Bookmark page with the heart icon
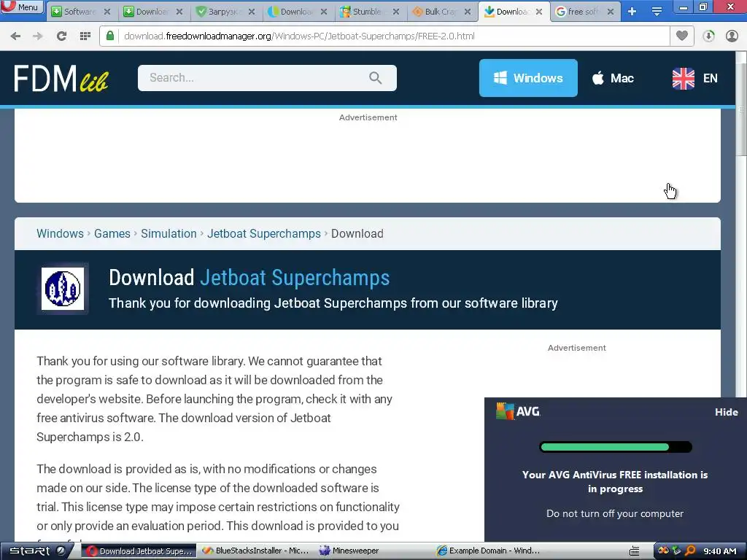Screen dimensions: 747x560 tap(682, 36)
